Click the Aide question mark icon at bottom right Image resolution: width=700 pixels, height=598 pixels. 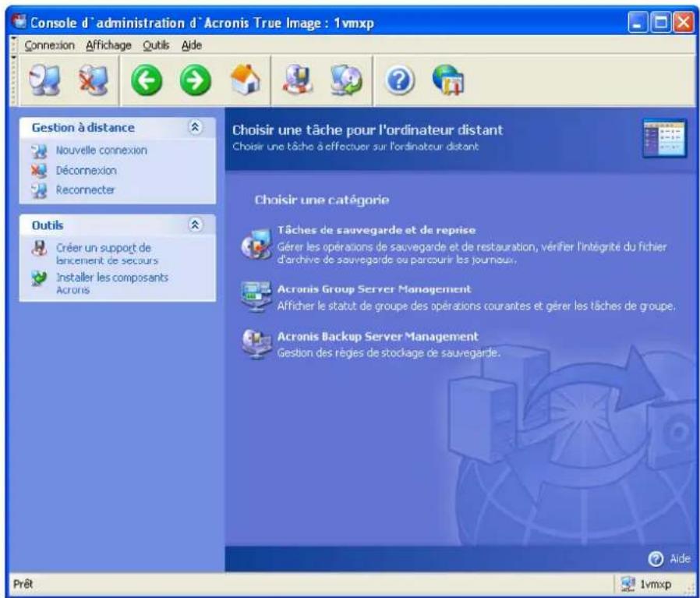pos(656,559)
